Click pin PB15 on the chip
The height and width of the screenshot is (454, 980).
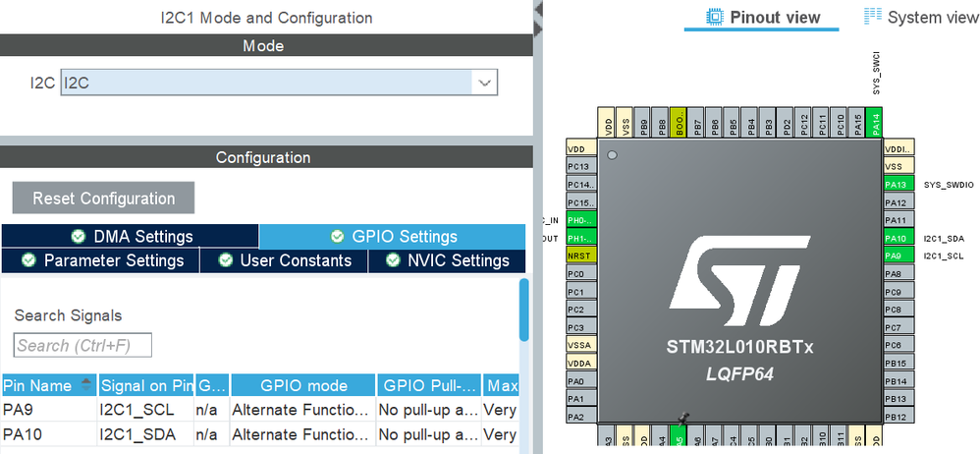pos(899,363)
